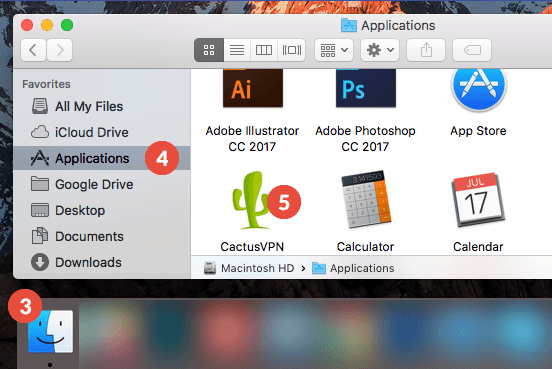Maximize the window with green button
552x369 pixels.
coord(67,25)
